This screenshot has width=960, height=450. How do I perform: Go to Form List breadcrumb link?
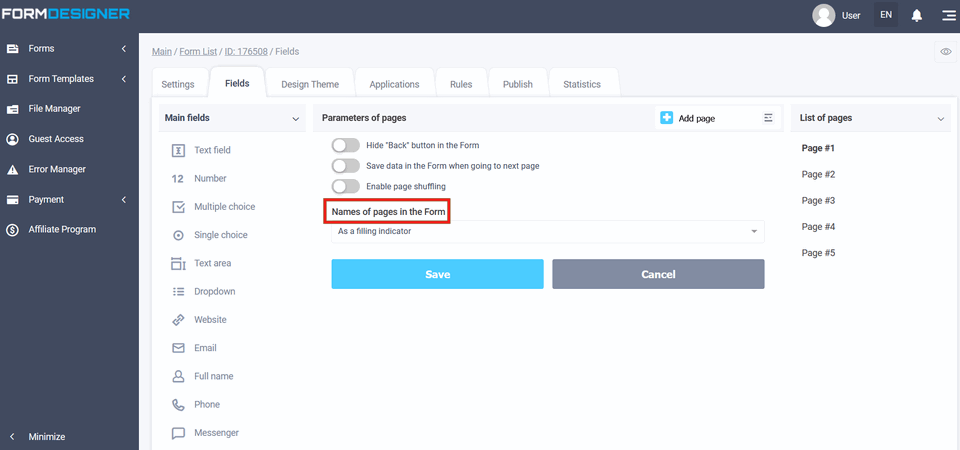198,51
